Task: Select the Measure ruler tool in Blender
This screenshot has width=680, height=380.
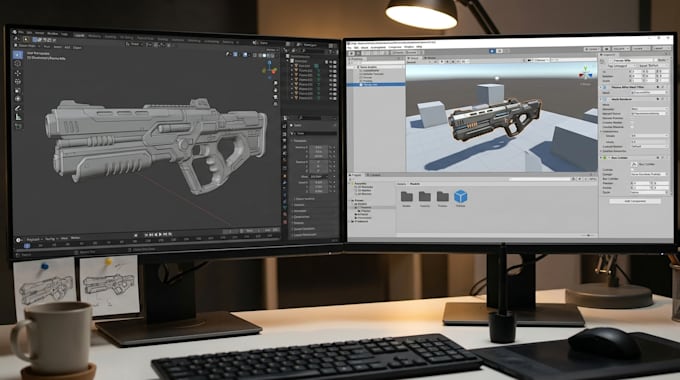Action: pyautogui.click(x=18, y=117)
